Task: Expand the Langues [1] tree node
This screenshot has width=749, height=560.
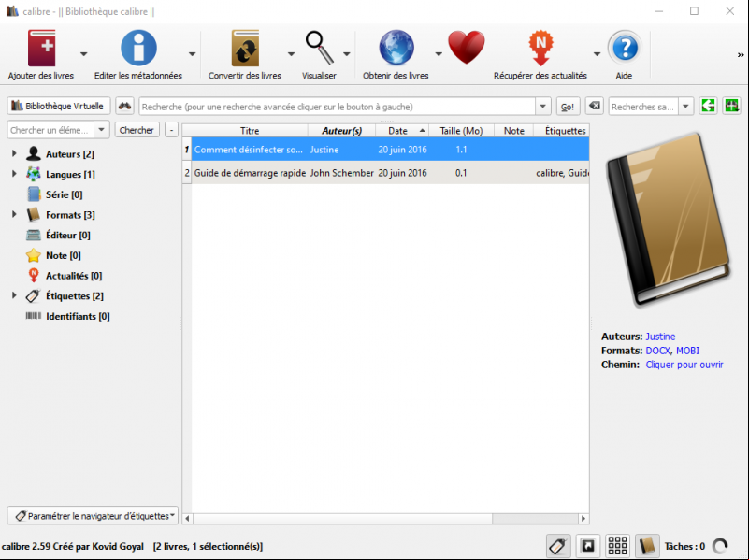Action: 14,174
